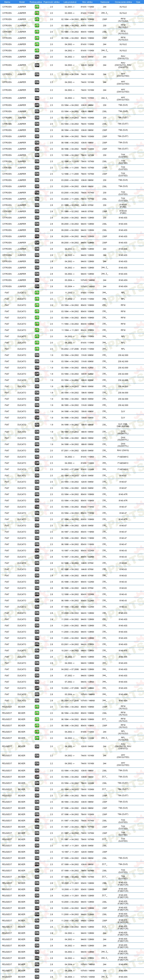Viewport: 144px width, 980px height.
Task: Click ON icon in Peugeot Boxer RHV 62kW row
Action: point(37,746)
